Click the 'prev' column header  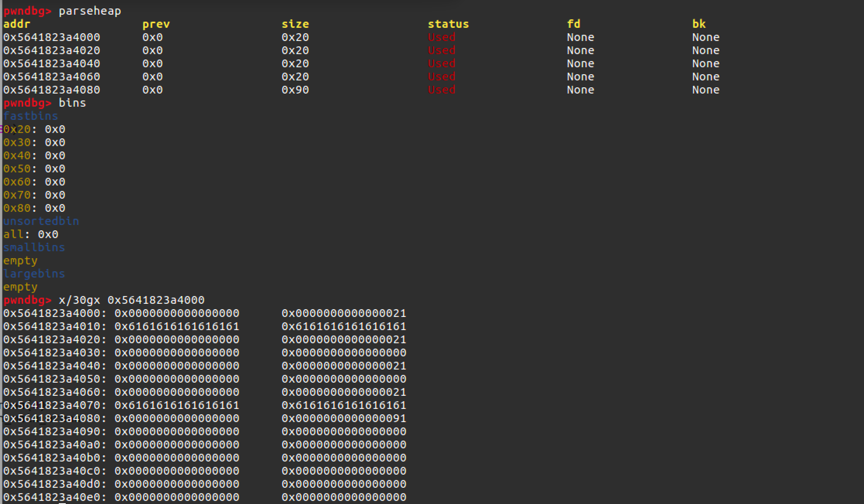click(156, 24)
